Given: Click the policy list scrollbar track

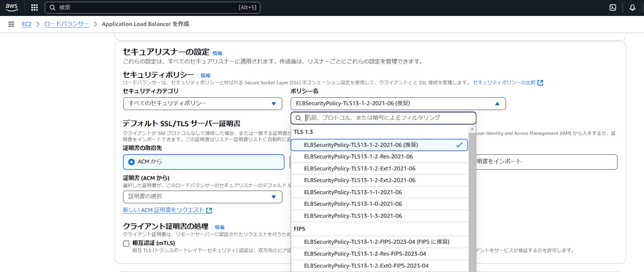Looking at the screenshot, I should point(472,203).
